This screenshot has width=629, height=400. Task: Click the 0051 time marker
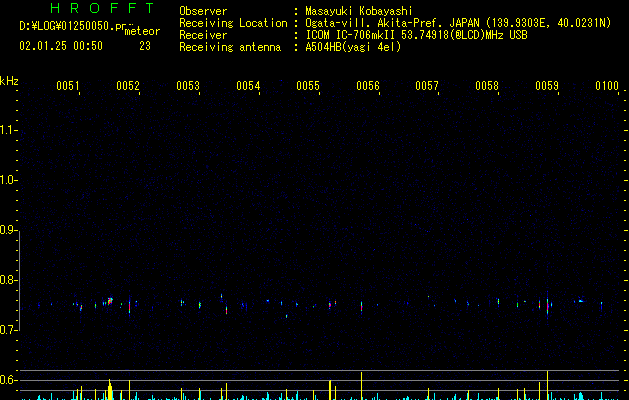point(68,86)
